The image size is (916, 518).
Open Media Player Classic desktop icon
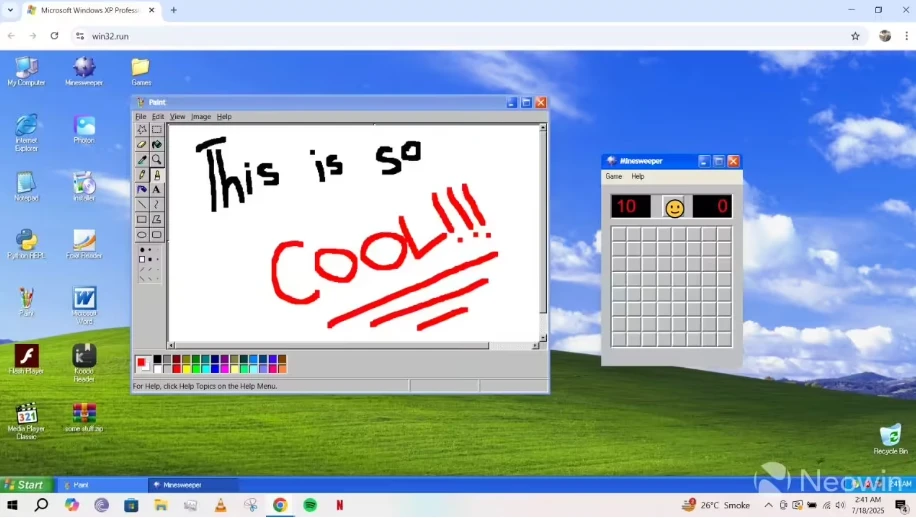pos(26,420)
